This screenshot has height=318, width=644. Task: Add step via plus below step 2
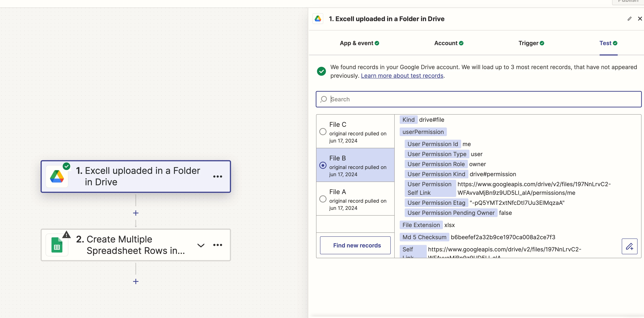click(136, 281)
